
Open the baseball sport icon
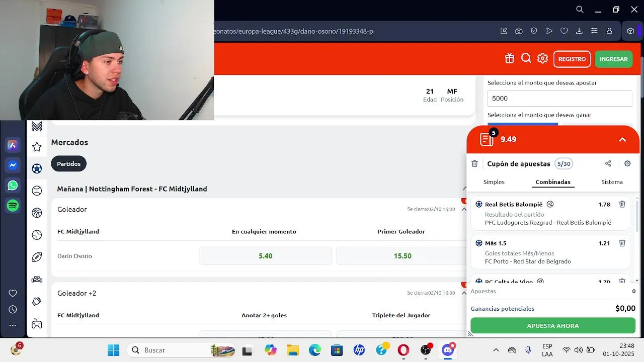(x=37, y=235)
